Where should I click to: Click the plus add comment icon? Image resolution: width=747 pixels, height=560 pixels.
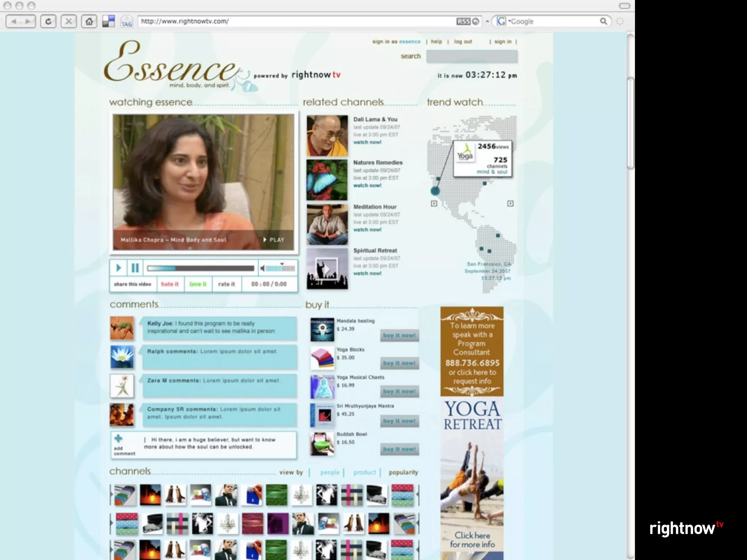[118, 439]
